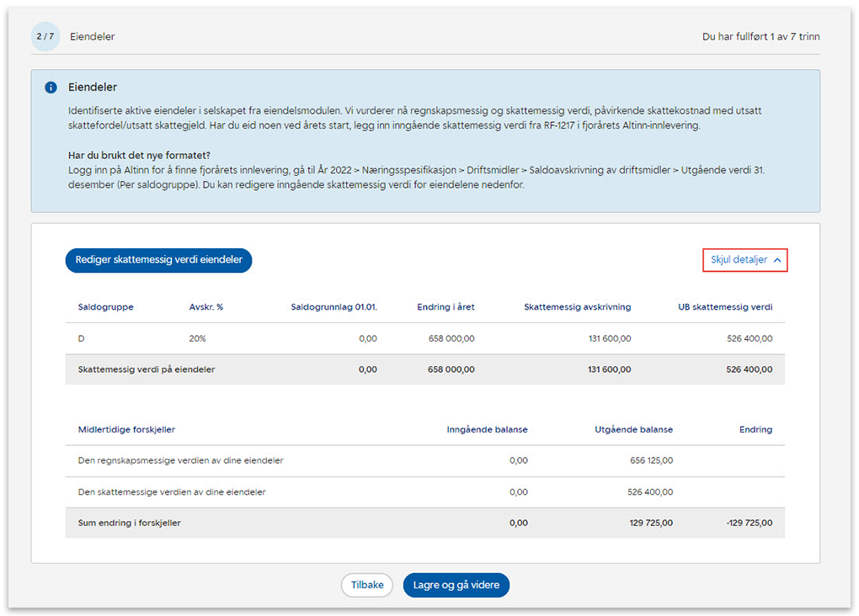The height and width of the screenshot is (616, 859).
Task: Click the blue info icon beside Eiendeler
Action: [51, 88]
